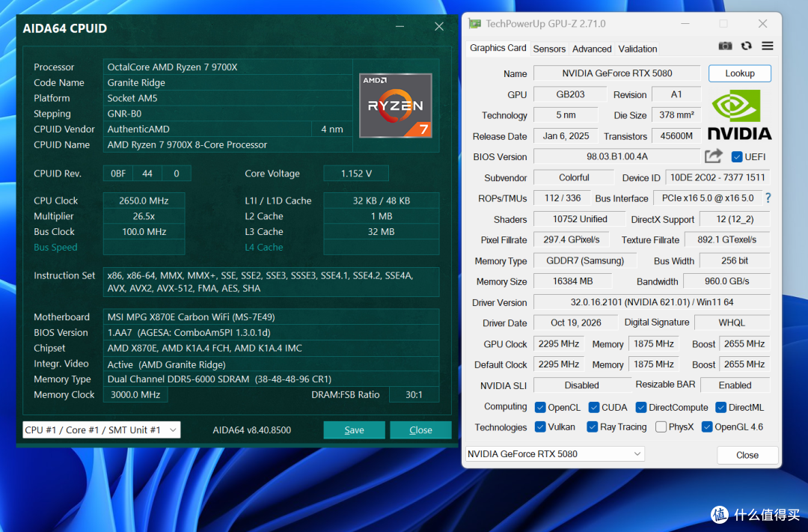The height and width of the screenshot is (532, 808).
Task: Click the GPU-Z refresh icon
Action: pyautogui.click(x=746, y=46)
